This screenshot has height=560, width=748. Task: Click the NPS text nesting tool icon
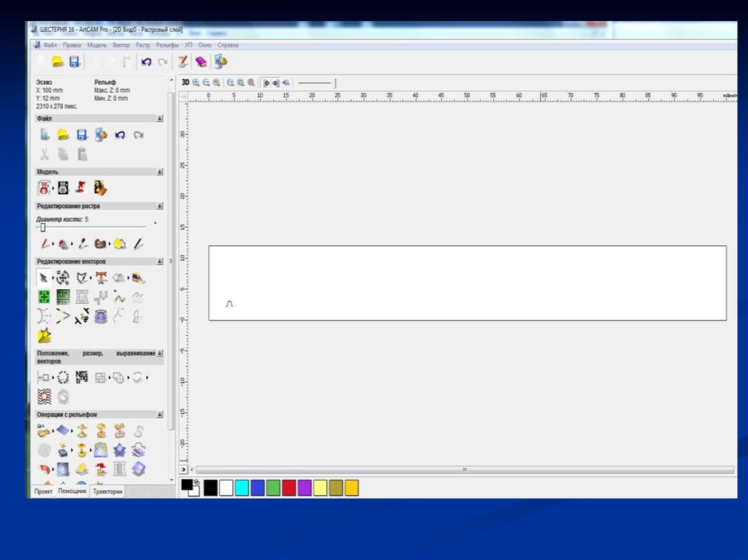click(x=82, y=377)
